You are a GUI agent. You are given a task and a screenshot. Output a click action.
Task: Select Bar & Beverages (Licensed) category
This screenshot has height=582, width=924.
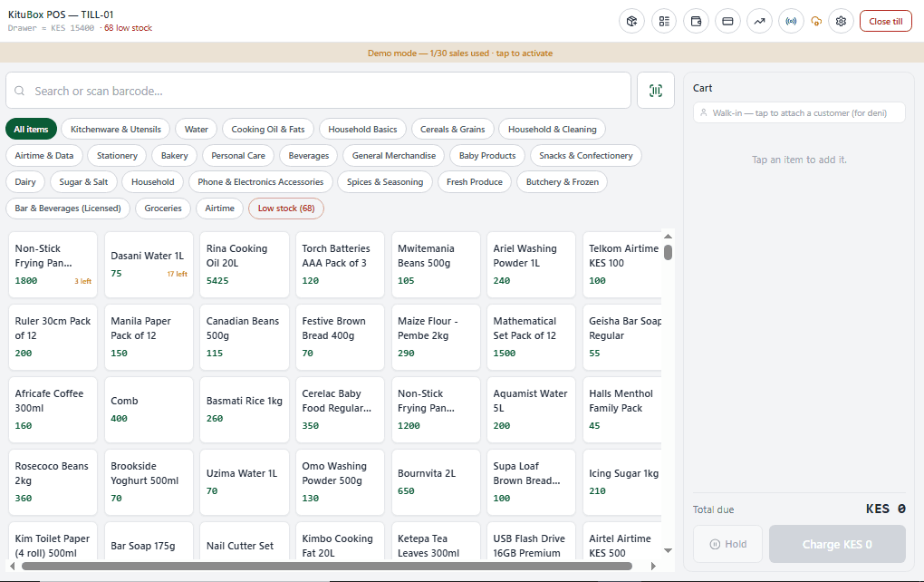68,209
